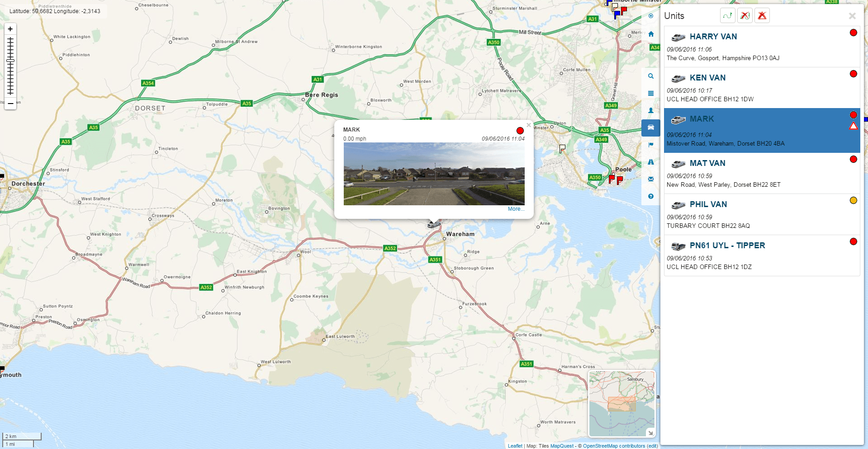Screen dimensions: 868x449
Task: Click the red crossed triangle alerts button
Action: 762,16
